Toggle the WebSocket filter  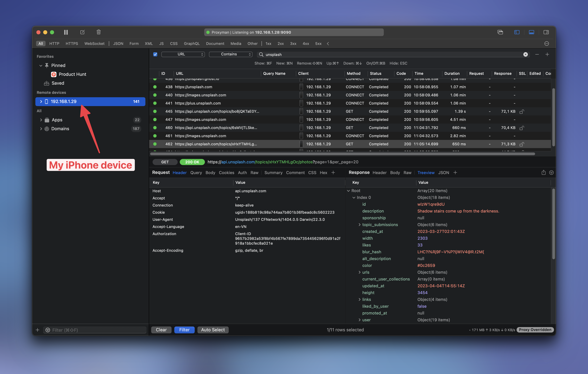[94, 44]
